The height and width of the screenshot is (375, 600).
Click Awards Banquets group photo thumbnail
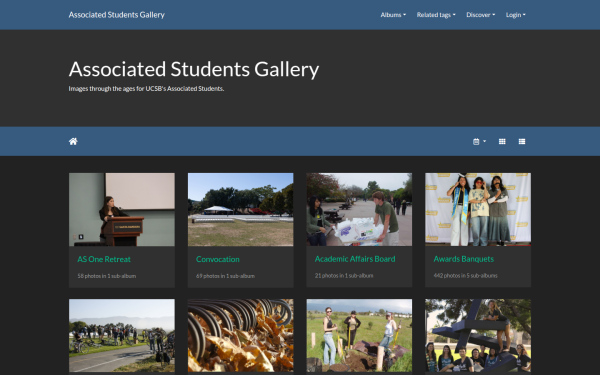pos(478,209)
